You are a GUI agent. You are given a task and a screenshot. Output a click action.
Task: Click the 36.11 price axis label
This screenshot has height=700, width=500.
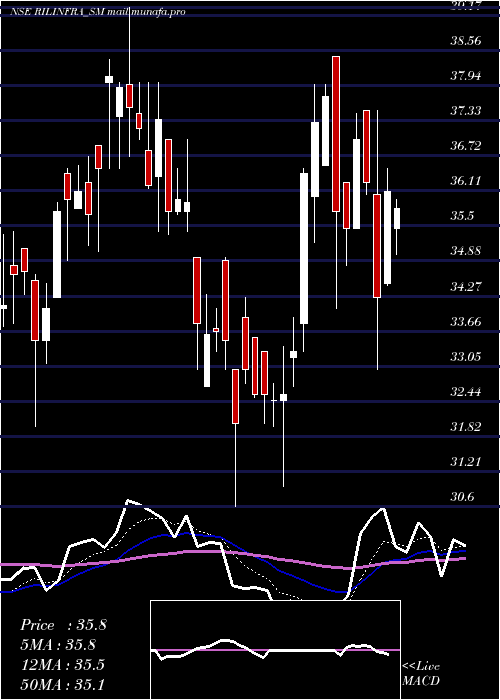click(466, 180)
